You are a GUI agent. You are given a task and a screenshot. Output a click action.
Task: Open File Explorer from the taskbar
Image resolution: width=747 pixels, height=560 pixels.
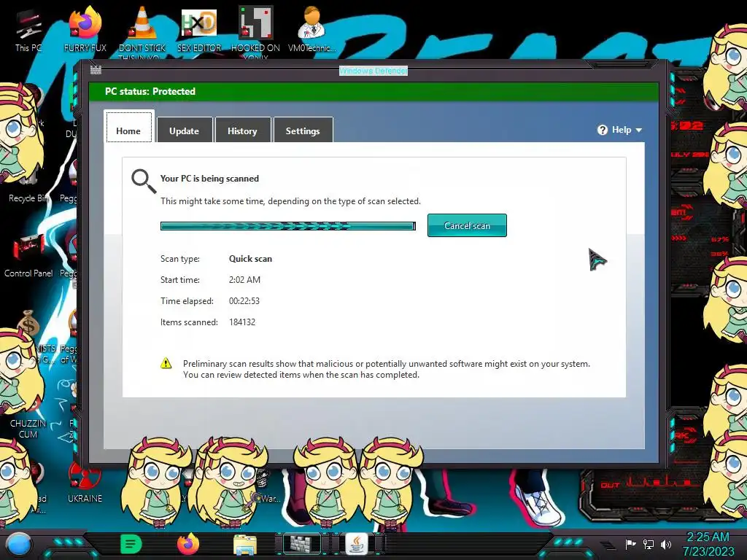(x=245, y=544)
